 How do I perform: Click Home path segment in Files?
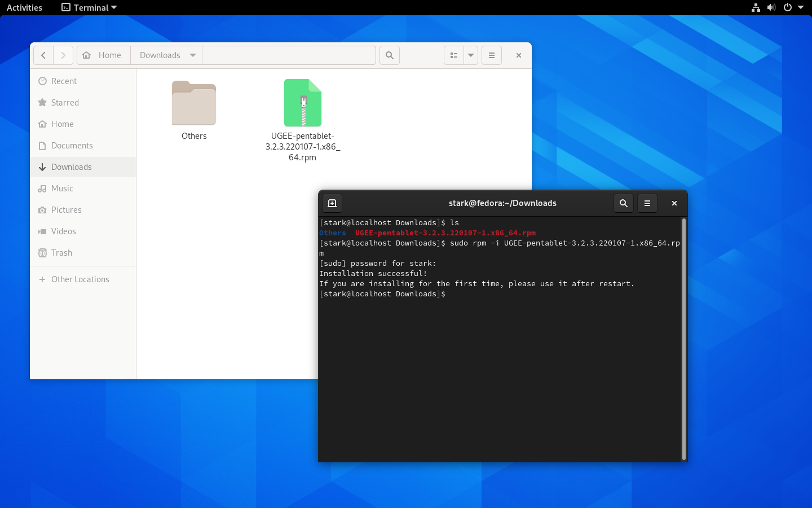pos(104,55)
